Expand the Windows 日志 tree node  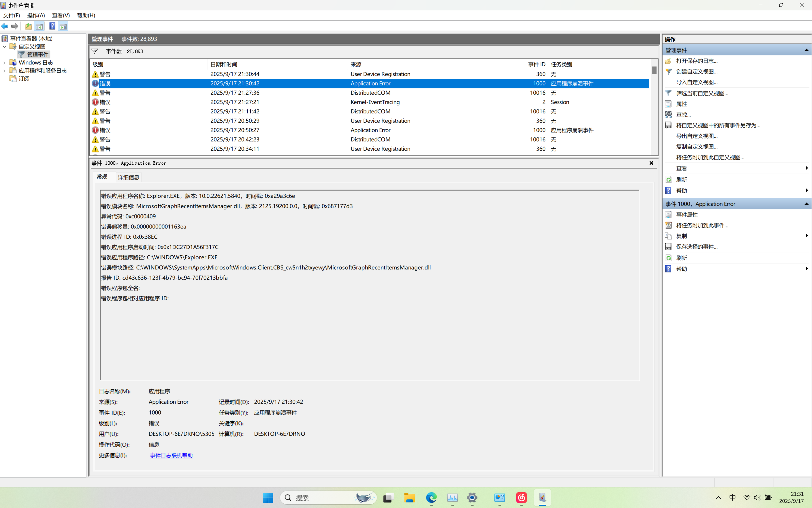point(4,63)
